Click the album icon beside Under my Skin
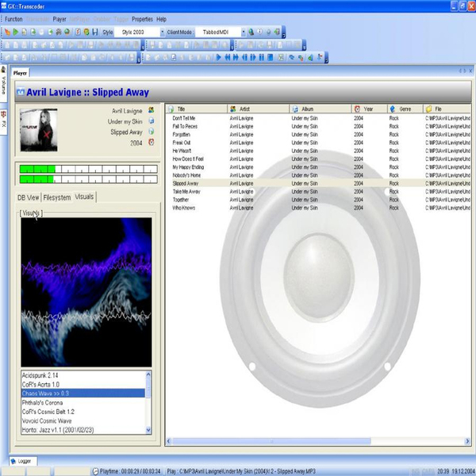476x476 pixels. click(152, 121)
